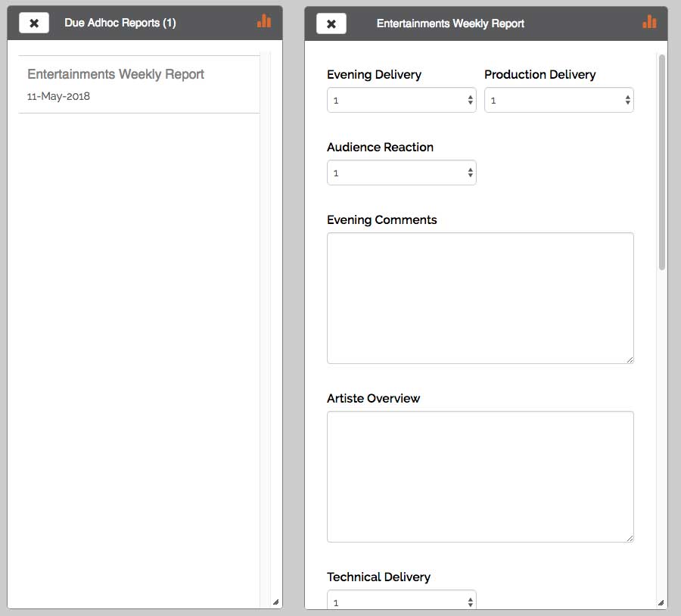Click bar chart icon in Due Adhoc Reports header
681x616 pixels.
click(x=264, y=21)
